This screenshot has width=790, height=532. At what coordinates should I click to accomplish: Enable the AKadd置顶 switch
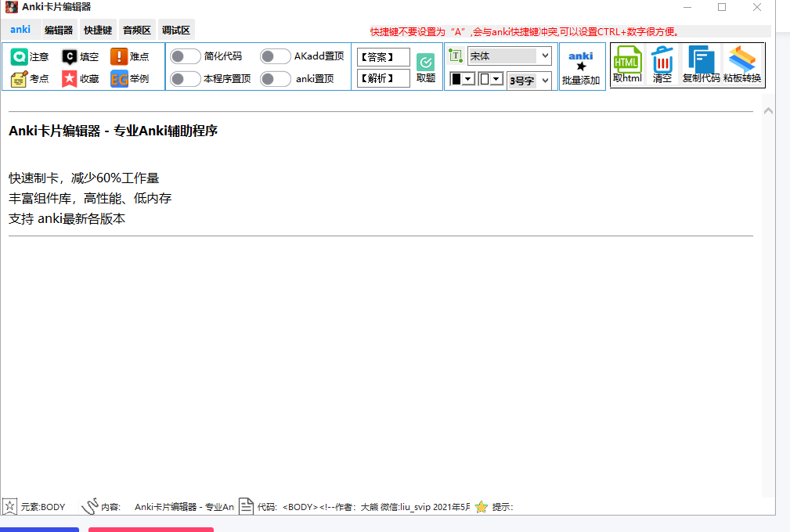pos(275,56)
